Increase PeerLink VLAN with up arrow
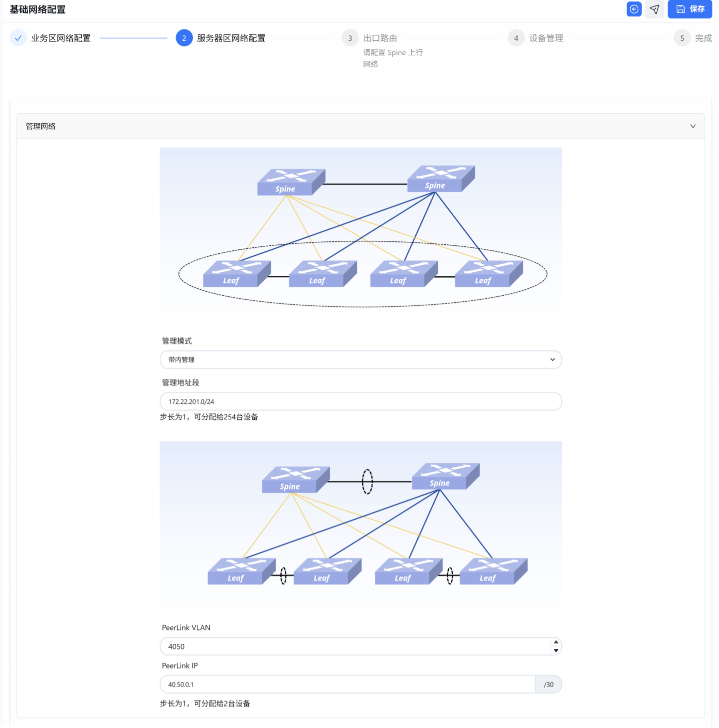Image resolution: width=719 pixels, height=728 pixels. 556,642
